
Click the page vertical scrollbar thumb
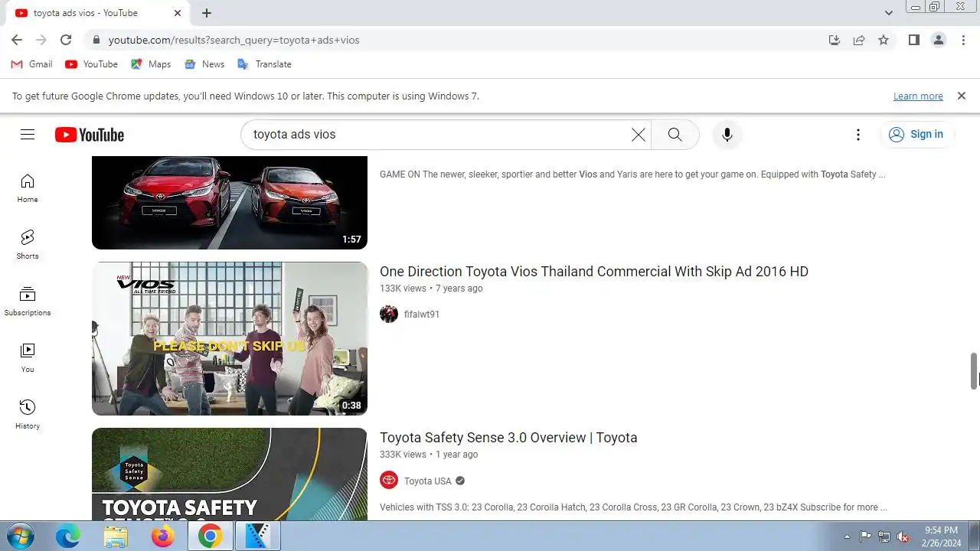click(974, 371)
